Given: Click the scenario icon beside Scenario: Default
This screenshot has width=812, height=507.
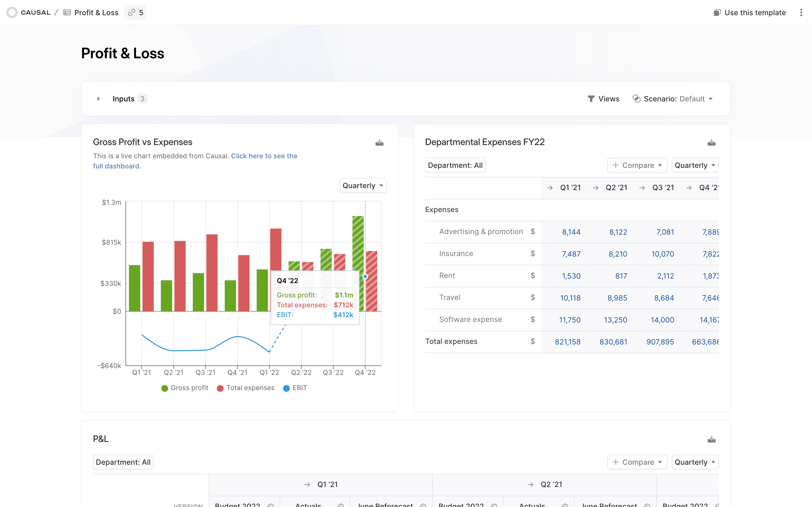Looking at the screenshot, I should [637, 99].
